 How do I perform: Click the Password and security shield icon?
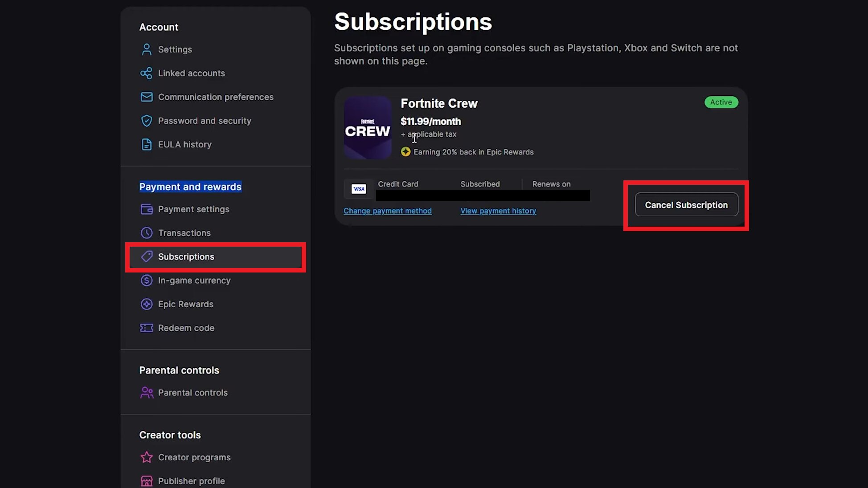coord(146,120)
